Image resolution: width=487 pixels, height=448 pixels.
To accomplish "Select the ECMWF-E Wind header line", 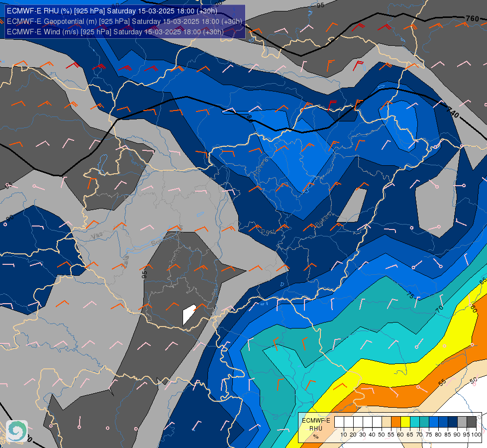I will point(115,32).
